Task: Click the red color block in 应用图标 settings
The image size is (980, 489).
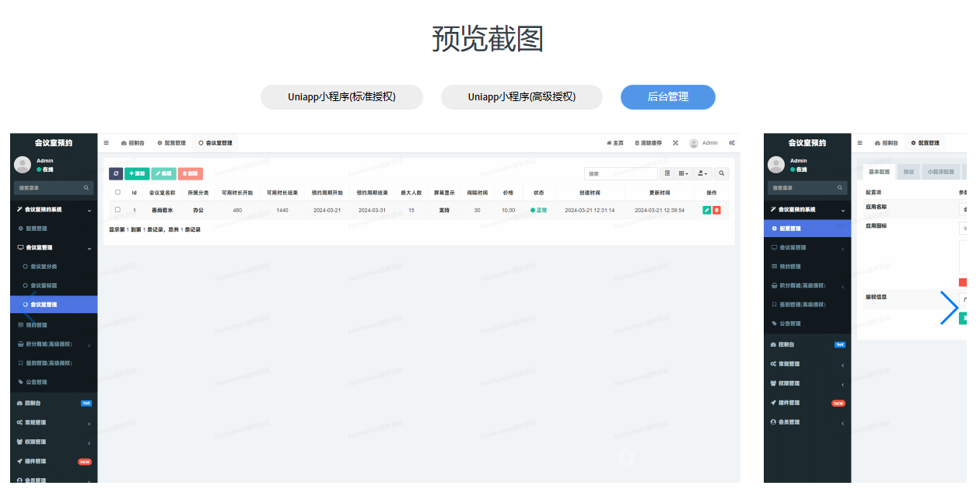Action: coord(964,281)
